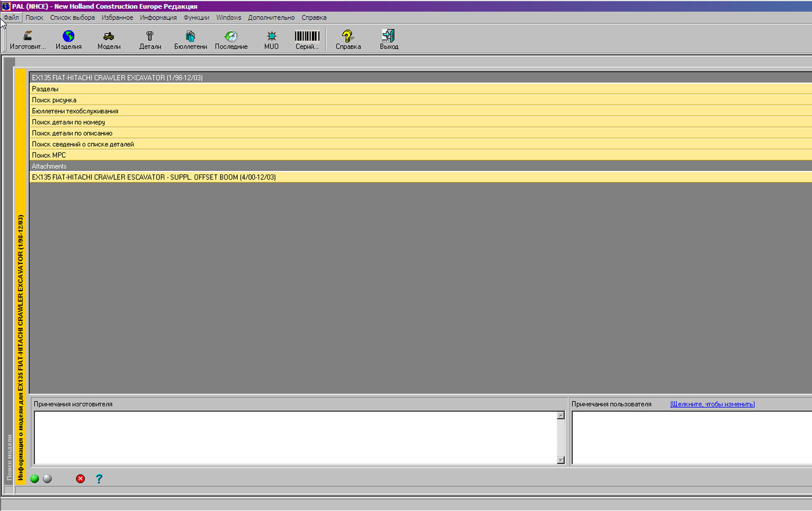The image size is (812, 511).
Task: Open the MUO toolbar icon
Action: click(x=271, y=40)
